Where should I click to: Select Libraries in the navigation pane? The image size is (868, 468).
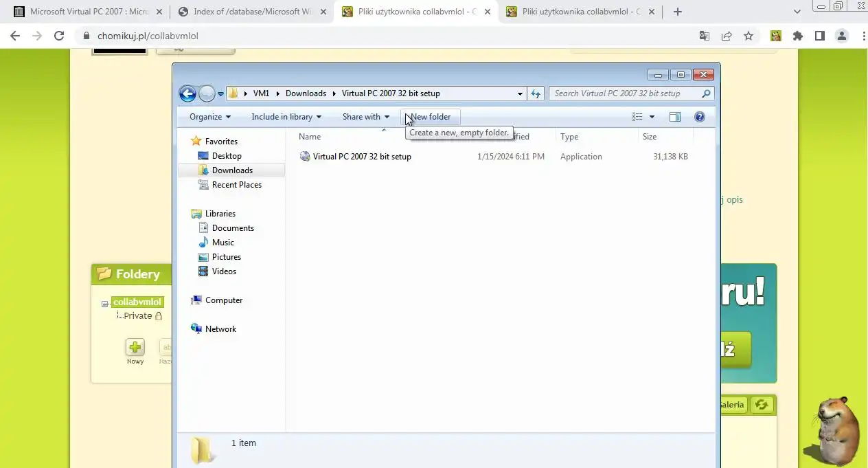[x=220, y=214]
